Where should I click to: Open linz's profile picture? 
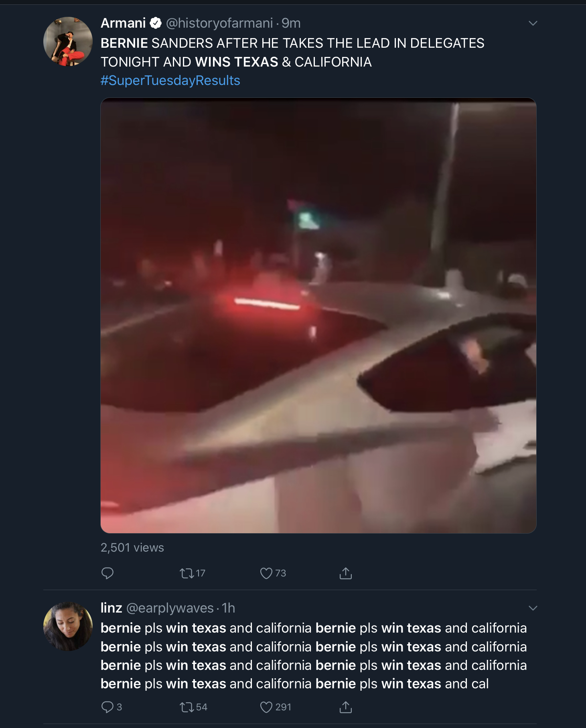(68, 626)
